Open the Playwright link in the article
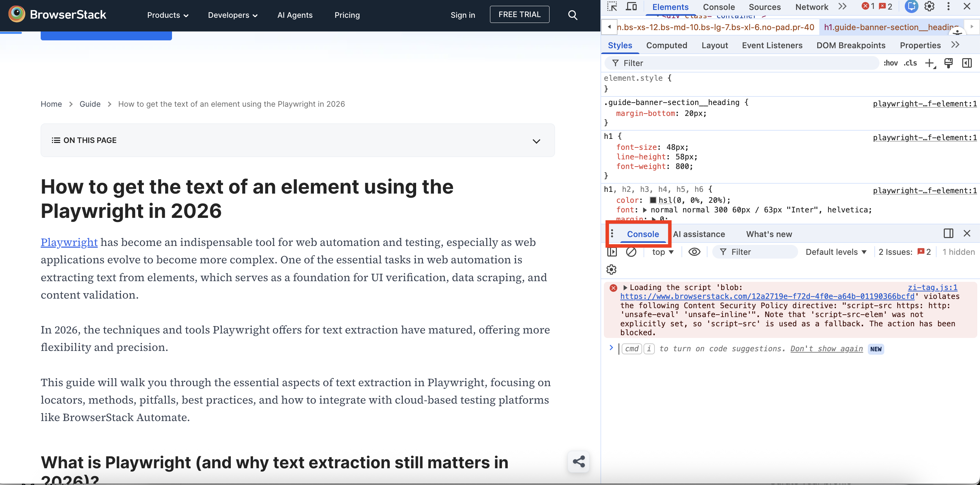 tap(69, 242)
